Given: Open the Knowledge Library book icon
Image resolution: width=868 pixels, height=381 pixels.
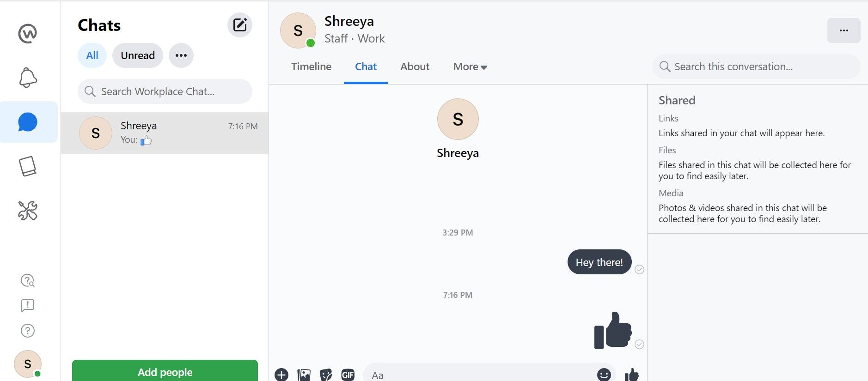Looking at the screenshot, I should pos(28,166).
